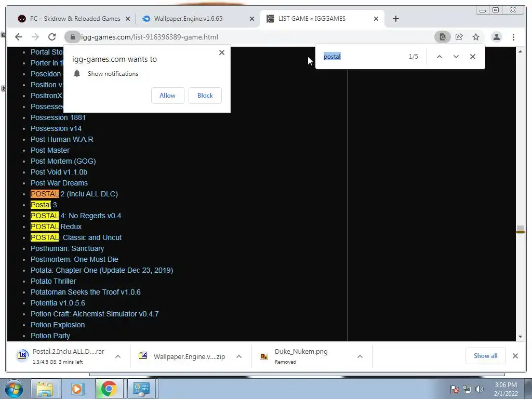The image size is (532, 399).
Task: Open the Postal 3 link
Action: coord(44,205)
